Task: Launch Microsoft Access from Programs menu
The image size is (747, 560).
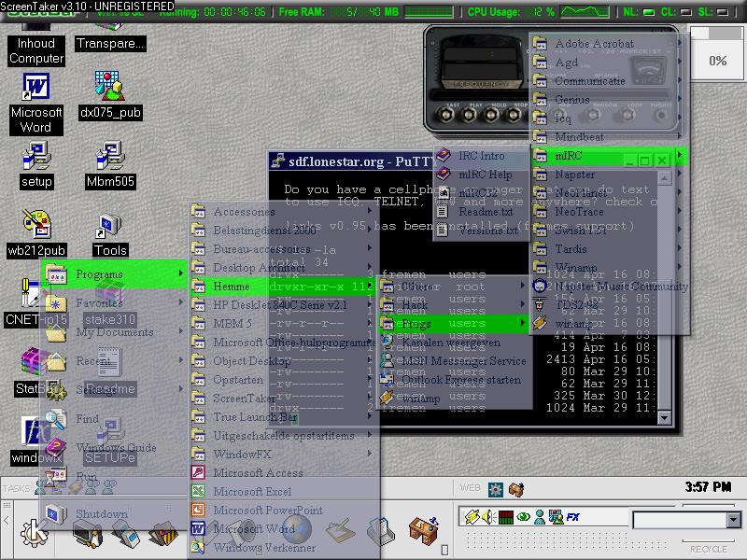Action: (x=285, y=473)
